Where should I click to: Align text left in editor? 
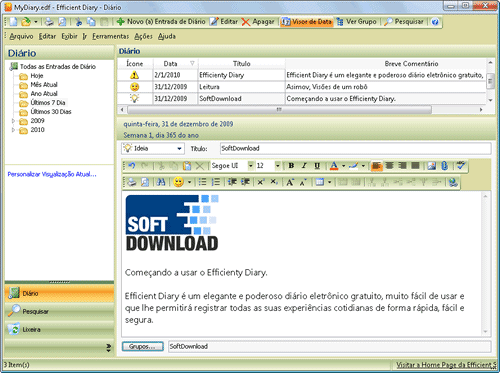click(x=376, y=166)
